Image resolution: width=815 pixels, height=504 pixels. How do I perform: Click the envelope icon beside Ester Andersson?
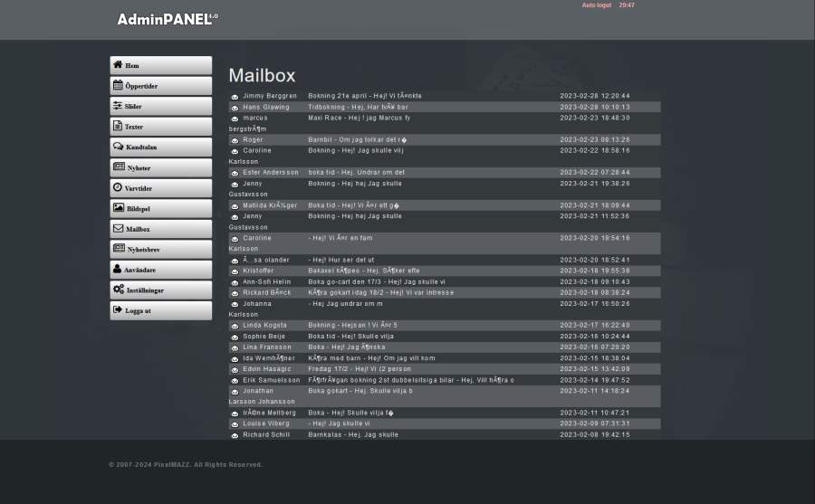[x=235, y=173]
